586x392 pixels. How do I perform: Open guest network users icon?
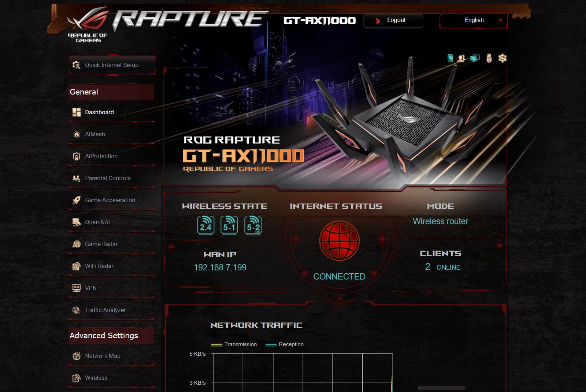coord(461,58)
